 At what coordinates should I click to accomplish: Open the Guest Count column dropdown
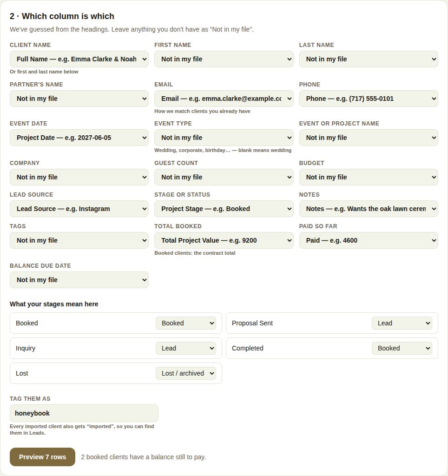click(224, 177)
